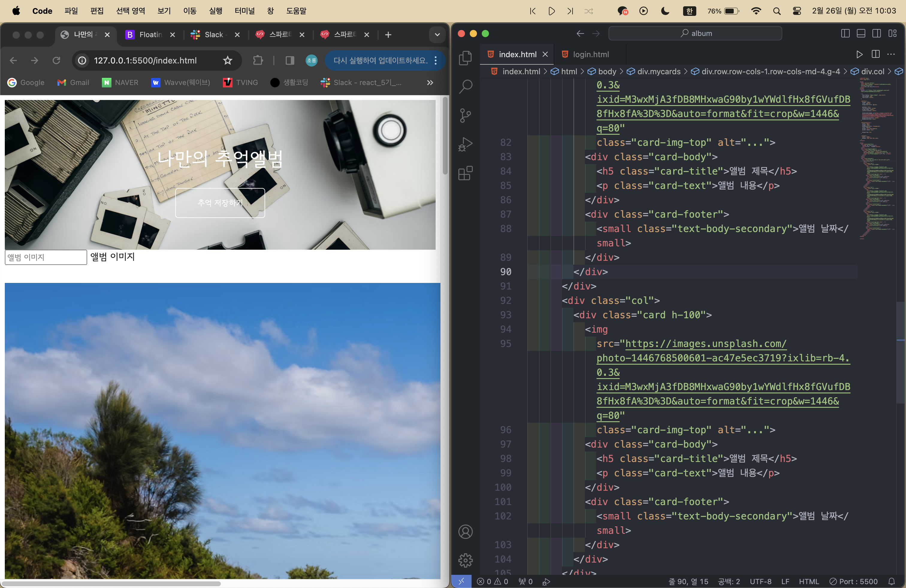Click the Chrome address bar URL
This screenshot has width=906, height=588.
pos(145,60)
